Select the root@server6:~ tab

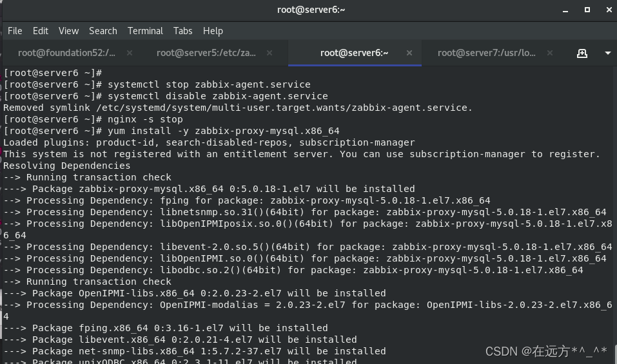354,53
